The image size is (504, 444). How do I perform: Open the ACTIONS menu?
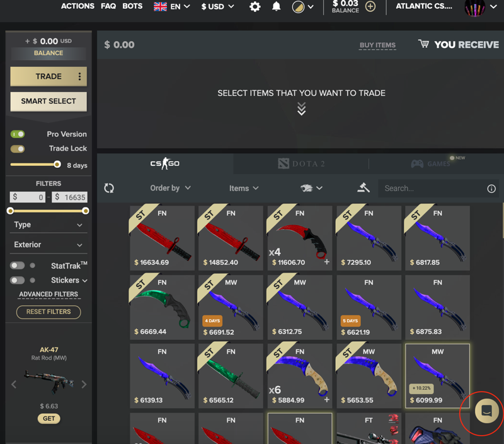(77, 6)
